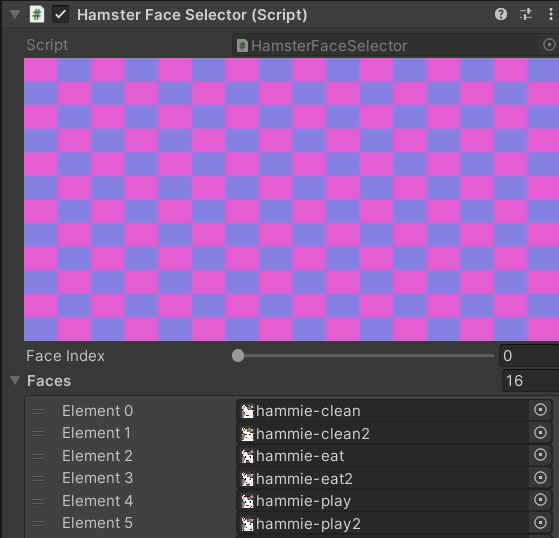Disable the Hamster Face Selector checkbox
559x538 pixels.
click(x=60, y=15)
